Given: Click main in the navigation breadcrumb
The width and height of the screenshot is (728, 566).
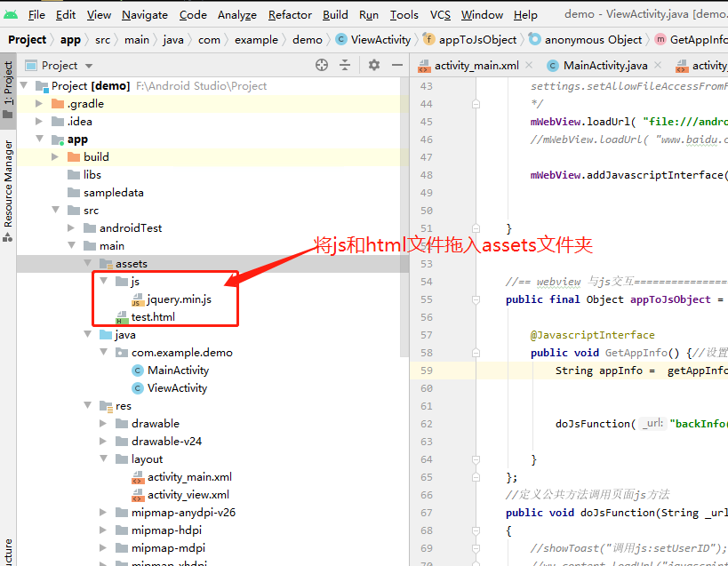Looking at the screenshot, I should [x=136, y=39].
